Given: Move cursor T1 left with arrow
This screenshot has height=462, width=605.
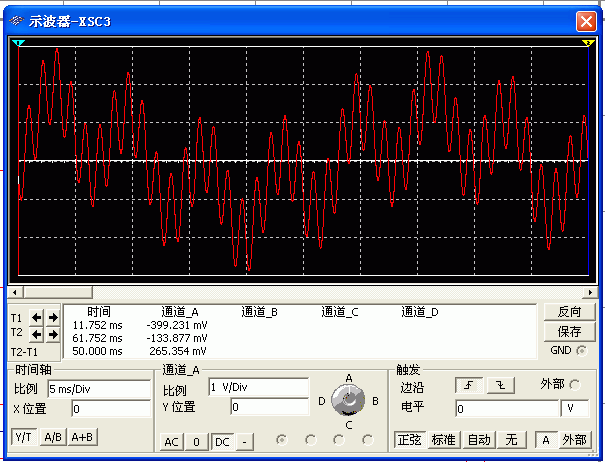Looking at the screenshot, I should click(x=38, y=317).
